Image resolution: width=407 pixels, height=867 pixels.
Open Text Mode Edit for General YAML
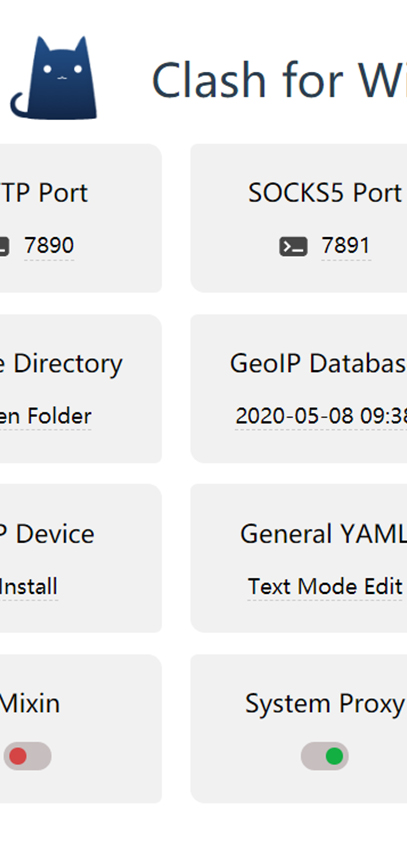point(325,587)
